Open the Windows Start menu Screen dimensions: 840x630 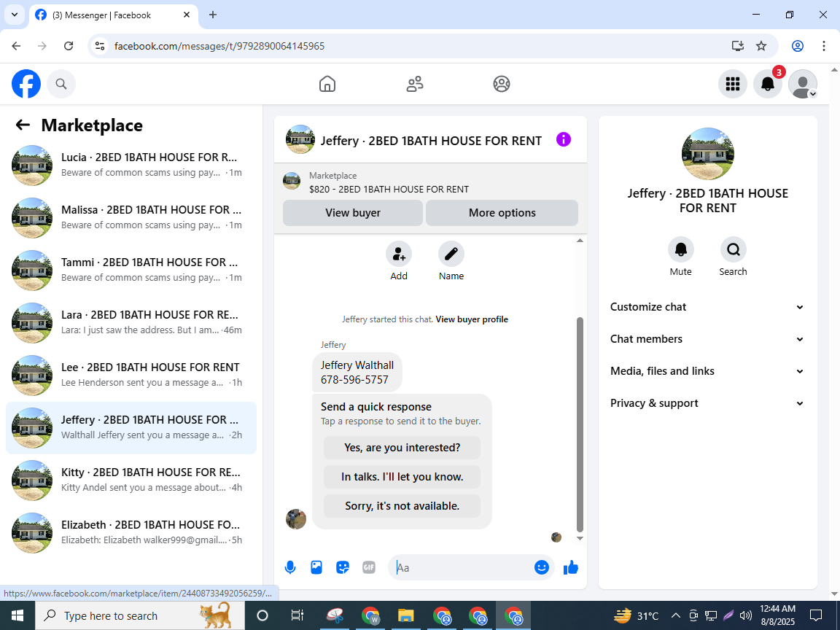point(17,615)
